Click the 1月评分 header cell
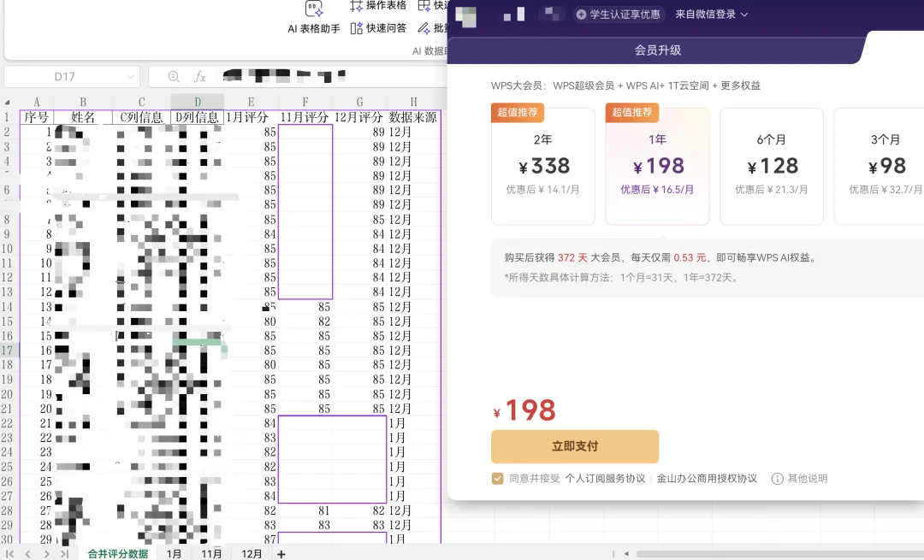This screenshot has height=560, width=924. (x=251, y=117)
